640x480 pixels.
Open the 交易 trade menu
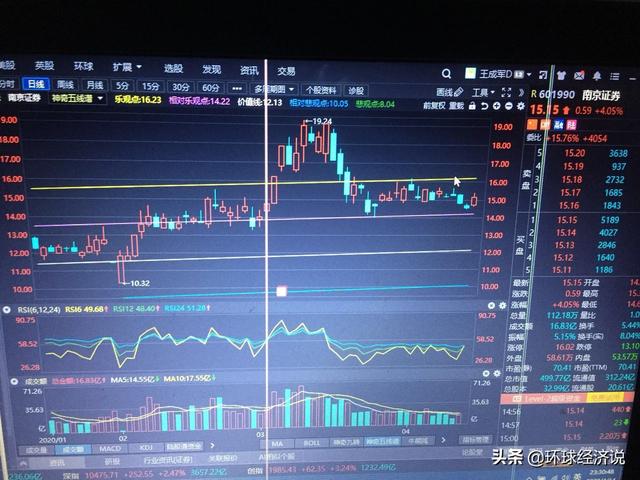click(286, 71)
